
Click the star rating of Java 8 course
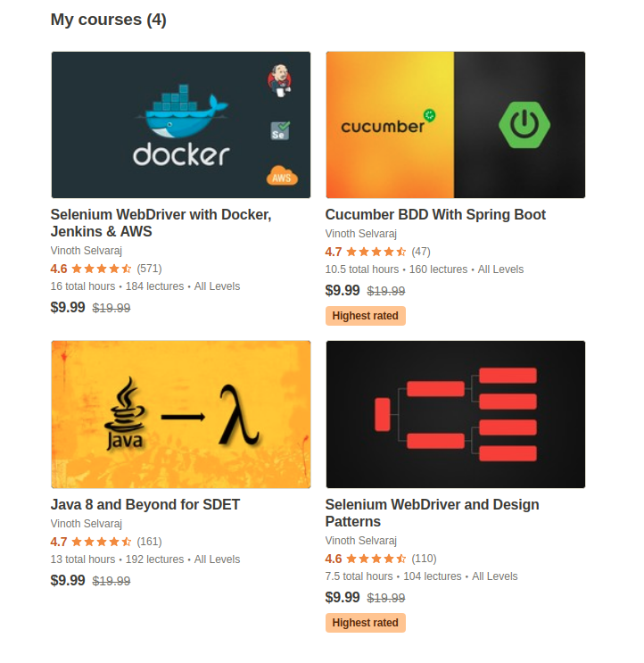point(101,542)
